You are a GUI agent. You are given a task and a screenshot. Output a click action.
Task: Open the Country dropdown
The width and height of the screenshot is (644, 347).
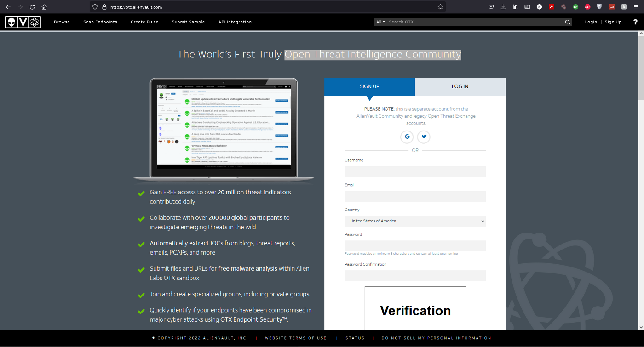[415, 221]
